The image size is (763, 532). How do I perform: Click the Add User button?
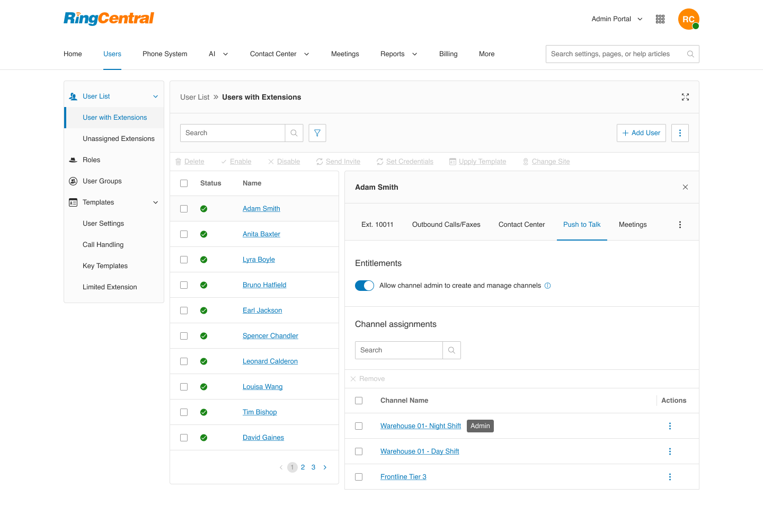[641, 132]
